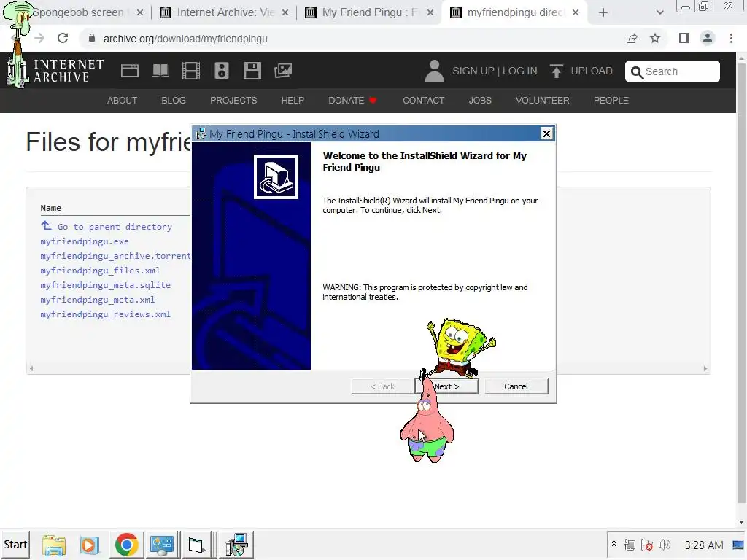Viewport: 747px width, 560px height.
Task: Switch to the Spongebob screen tab
Action: 79,12
